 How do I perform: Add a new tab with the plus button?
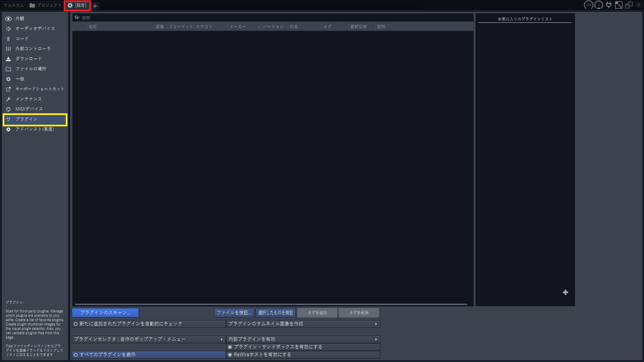tap(95, 6)
